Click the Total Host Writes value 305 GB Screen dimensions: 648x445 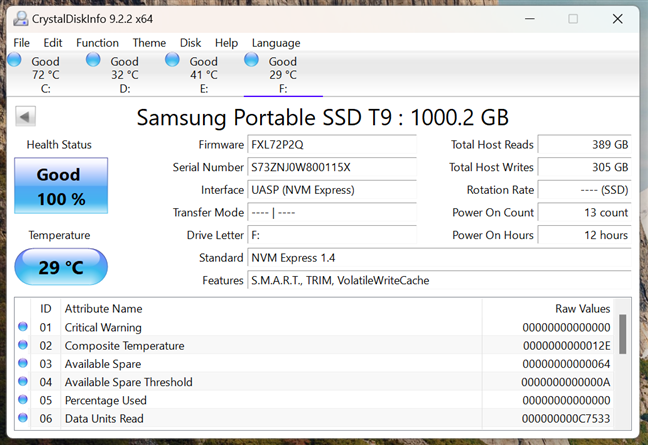pos(584,167)
